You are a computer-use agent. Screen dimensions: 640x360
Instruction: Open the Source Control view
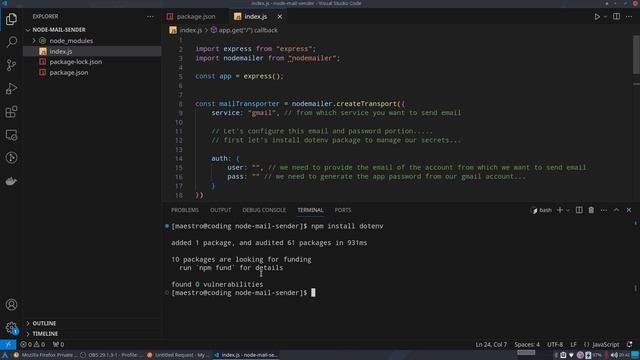[11, 65]
